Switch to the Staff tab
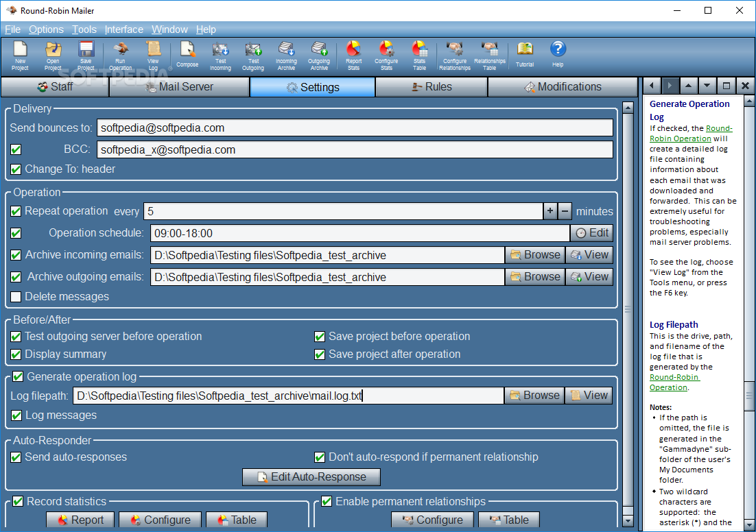 (x=55, y=87)
